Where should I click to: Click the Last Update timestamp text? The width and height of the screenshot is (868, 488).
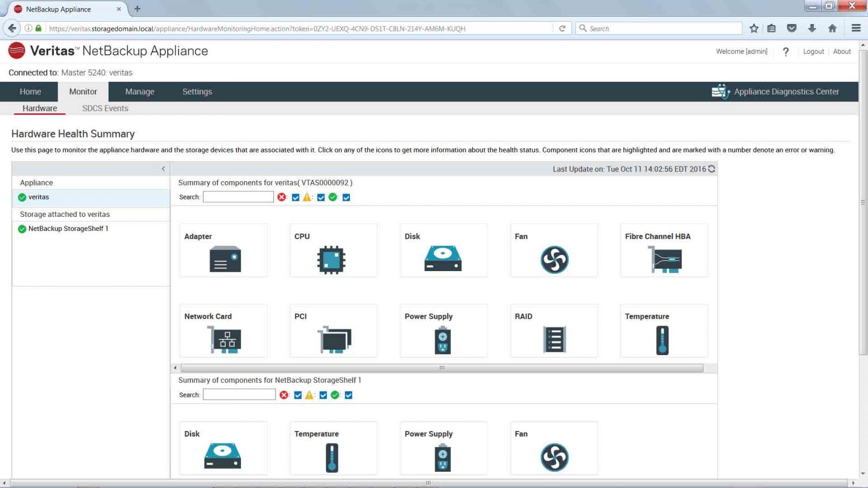[x=629, y=169]
